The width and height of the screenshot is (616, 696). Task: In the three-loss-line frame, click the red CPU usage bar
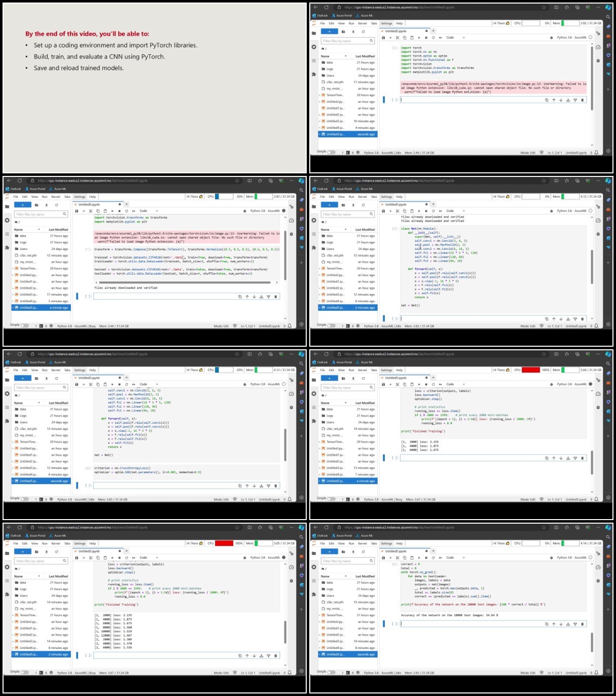(x=531, y=370)
